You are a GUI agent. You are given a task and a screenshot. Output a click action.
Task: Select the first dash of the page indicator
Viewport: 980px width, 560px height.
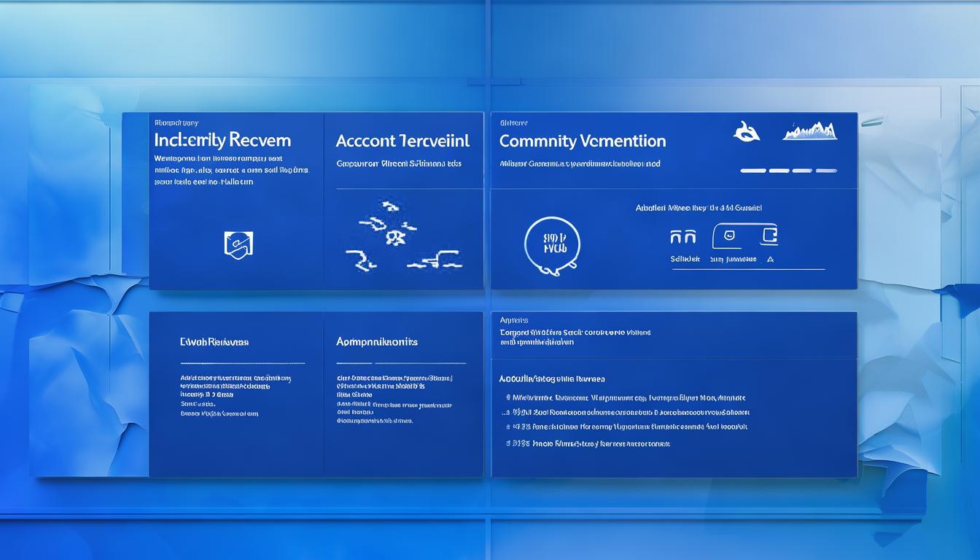(x=752, y=171)
